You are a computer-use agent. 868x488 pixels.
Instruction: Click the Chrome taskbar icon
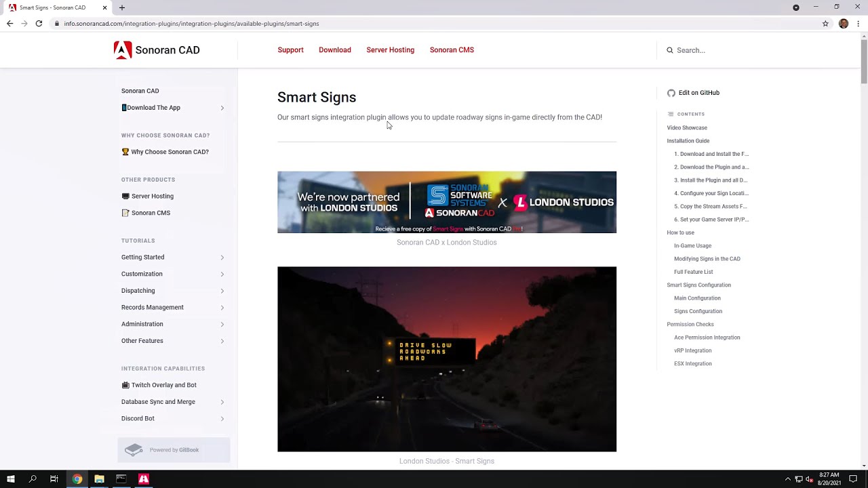[x=77, y=479]
